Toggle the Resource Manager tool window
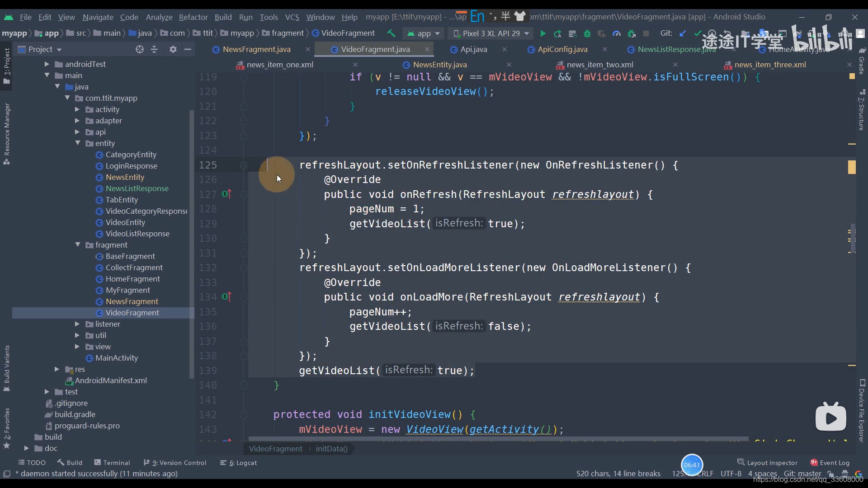Screen dimensions: 868x488 pyautogui.click(x=7, y=134)
